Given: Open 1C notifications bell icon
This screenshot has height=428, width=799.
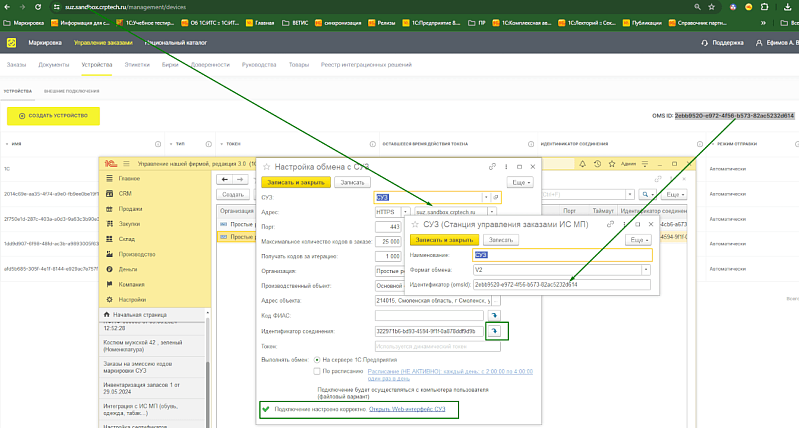Looking at the screenshot, I should click(x=582, y=164).
